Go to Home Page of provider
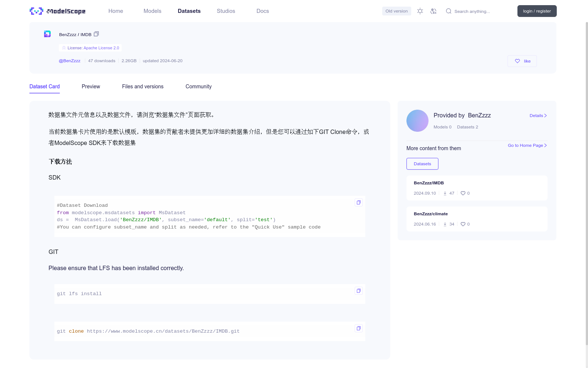 [527, 145]
